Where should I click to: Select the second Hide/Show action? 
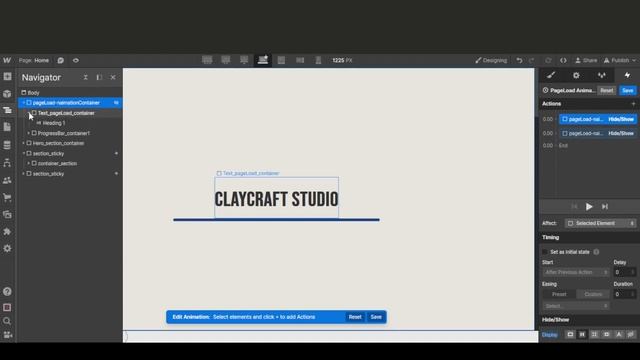tap(598, 133)
